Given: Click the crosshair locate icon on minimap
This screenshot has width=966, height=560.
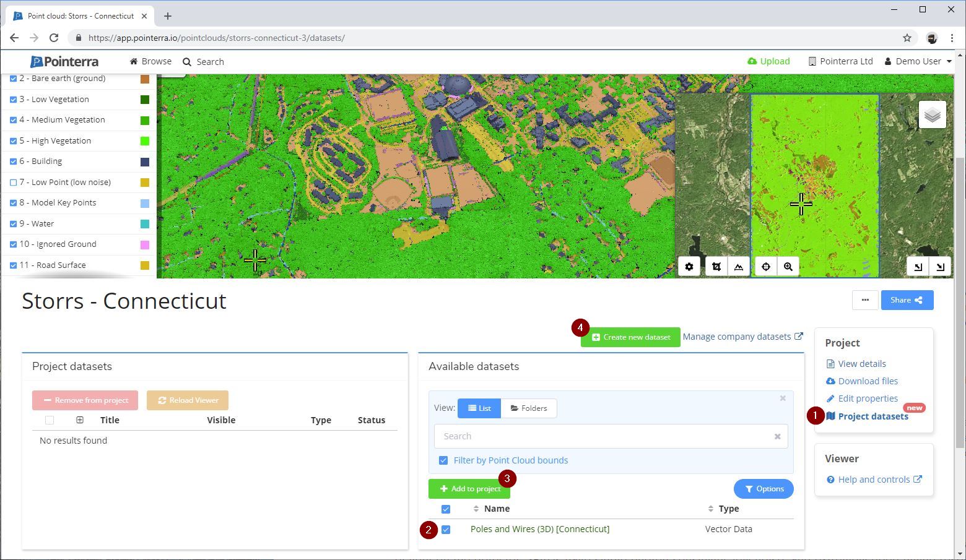Looking at the screenshot, I should coord(766,267).
